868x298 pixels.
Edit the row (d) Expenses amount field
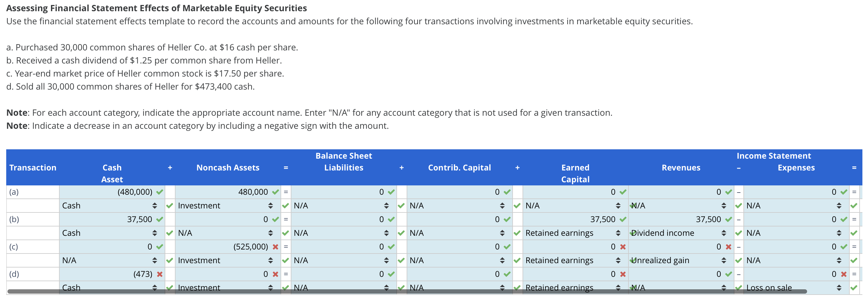pos(797,274)
